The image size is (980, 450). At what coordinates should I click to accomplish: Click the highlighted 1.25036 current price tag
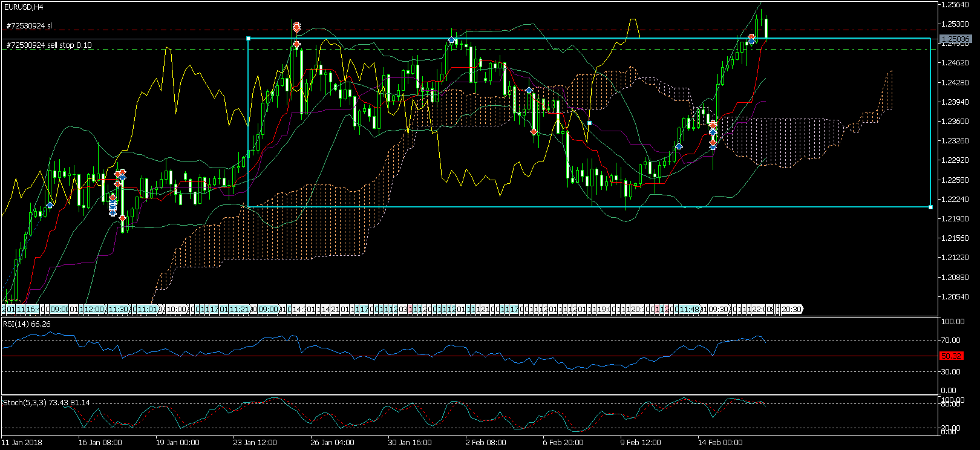[955, 39]
